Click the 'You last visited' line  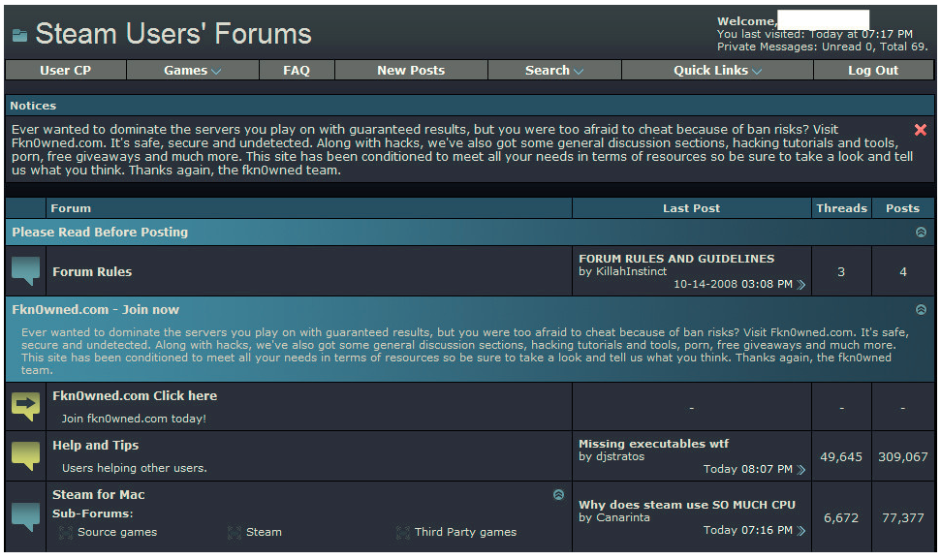pyautogui.click(x=815, y=34)
